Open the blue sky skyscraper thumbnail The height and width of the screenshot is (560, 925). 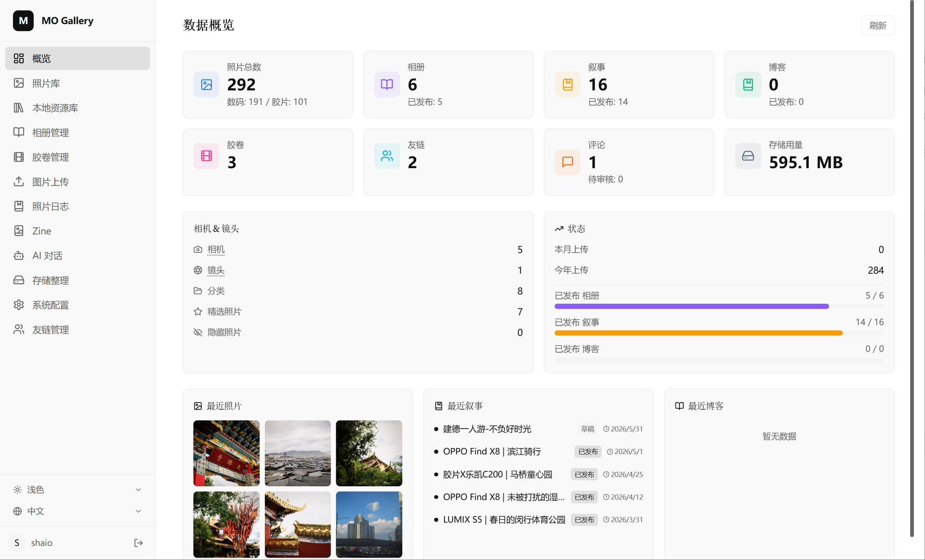tap(369, 524)
